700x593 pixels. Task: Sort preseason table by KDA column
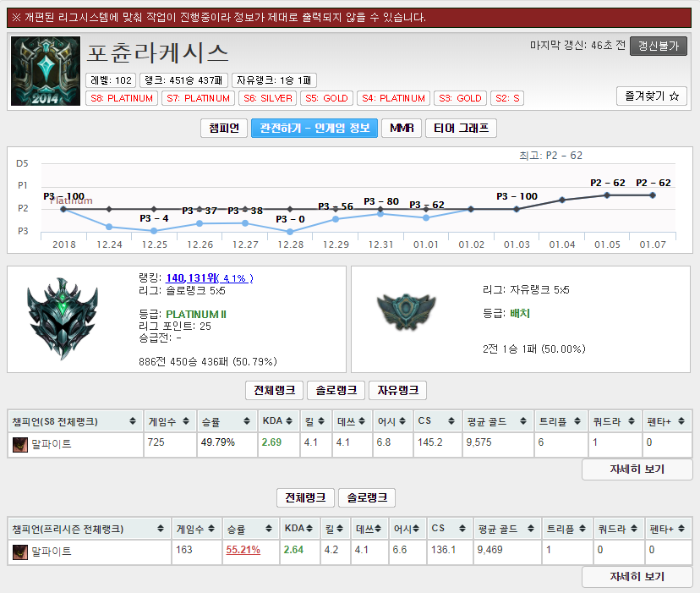(299, 529)
